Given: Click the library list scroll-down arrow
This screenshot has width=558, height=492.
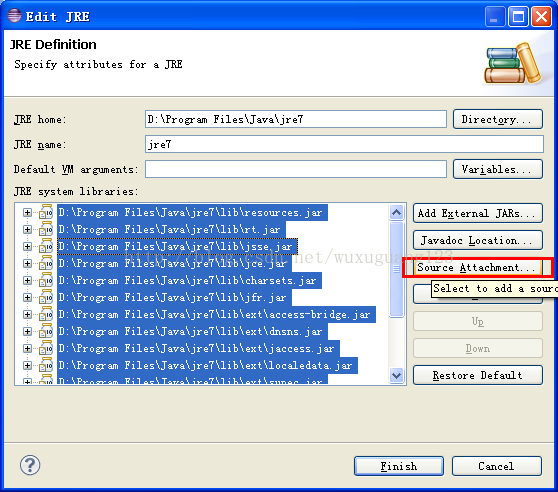Looking at the screenshot, I should click(396, 375).
